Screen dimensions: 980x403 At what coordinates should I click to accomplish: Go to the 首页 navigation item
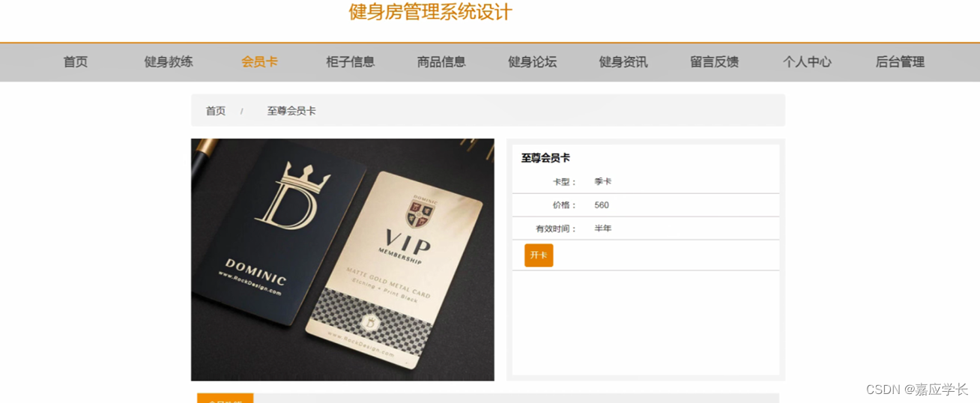(x=75, y=62)
